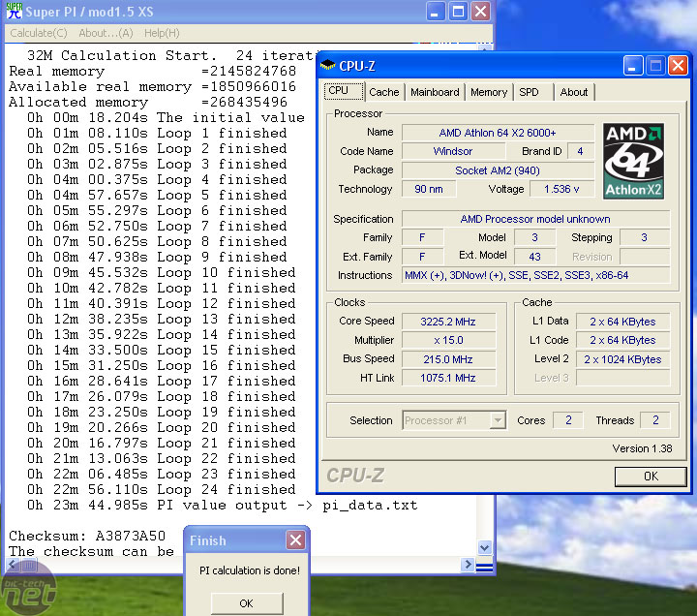Click the CPU-Z chip title bar icon

tap(327, 66)
